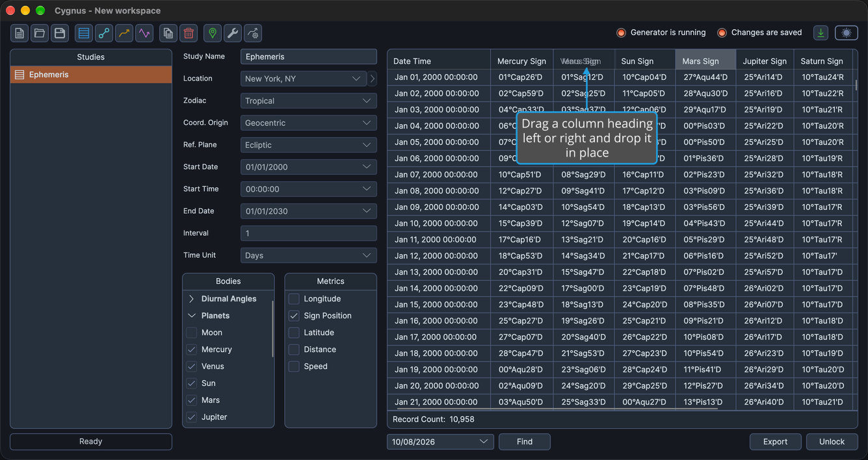Select the Ephemeris study in Studies list
This screenshot has height=460, width=868.
click(91, 75)
